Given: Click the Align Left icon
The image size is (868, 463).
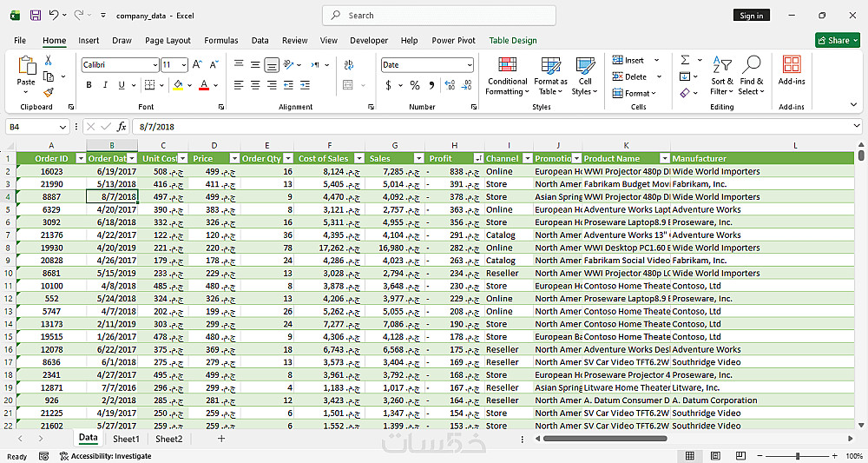Looking at the screenshot, I should [x=239, y=85].
